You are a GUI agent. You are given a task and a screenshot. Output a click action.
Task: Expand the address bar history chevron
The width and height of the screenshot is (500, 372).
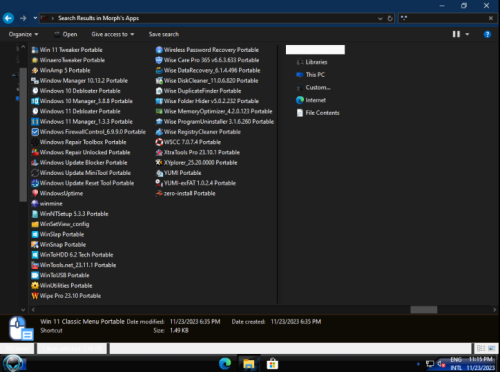coord(380,18)
